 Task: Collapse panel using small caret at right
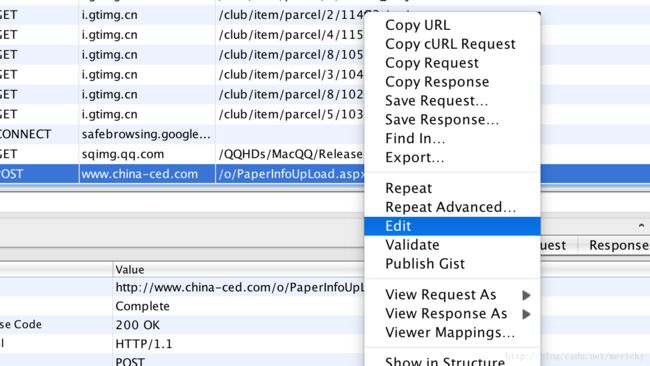click(641, 226)
